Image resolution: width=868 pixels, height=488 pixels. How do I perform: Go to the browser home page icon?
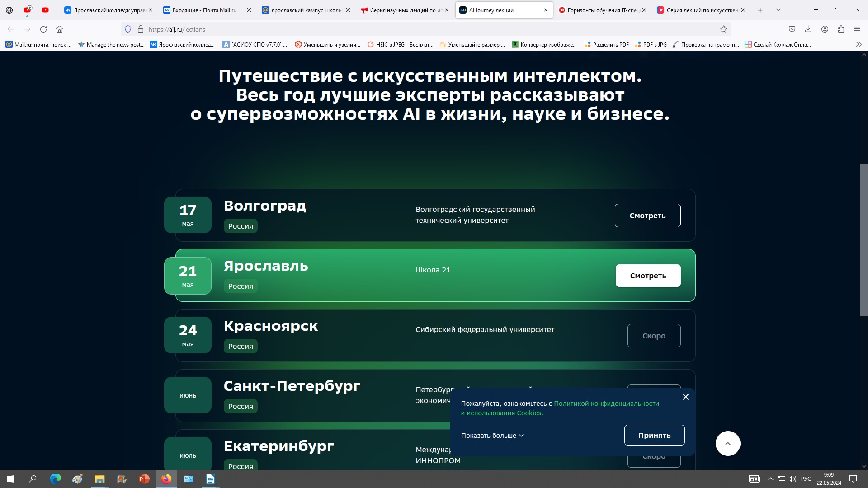pos(59,29)
